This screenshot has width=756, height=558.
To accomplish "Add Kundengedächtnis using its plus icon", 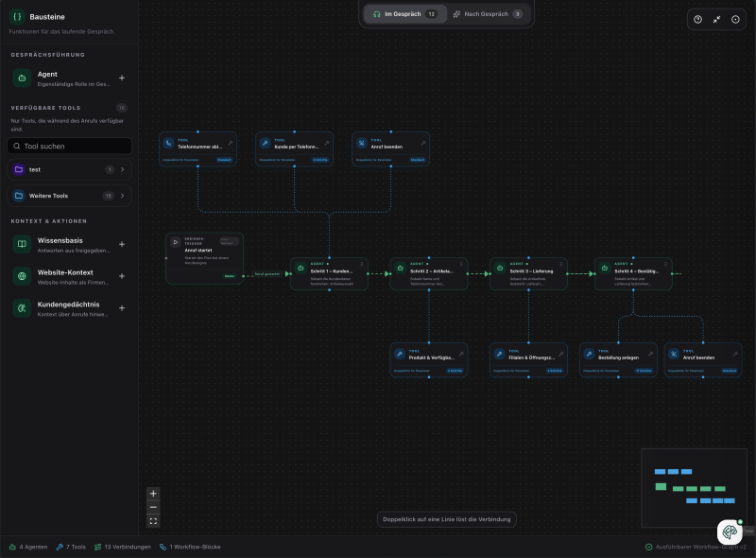I will pyautogui.click(x=122, y=308).
